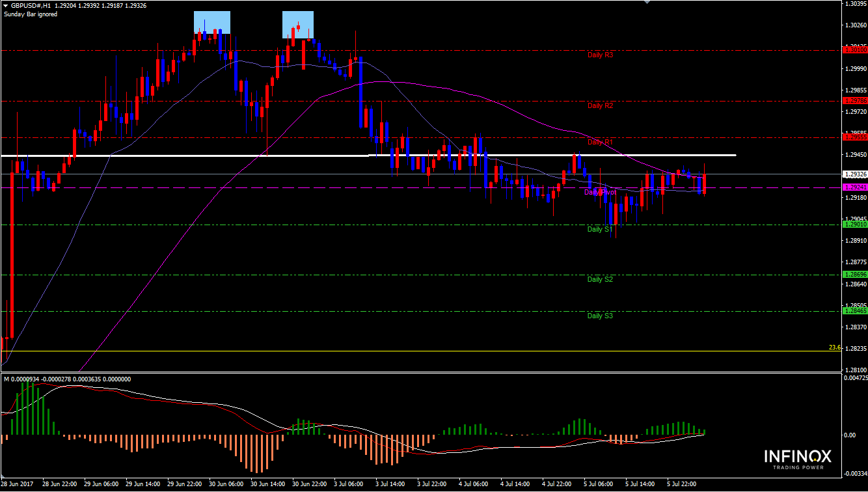
Task: Click the current price 1.29326 label
Action: click(x=854, y=174)
